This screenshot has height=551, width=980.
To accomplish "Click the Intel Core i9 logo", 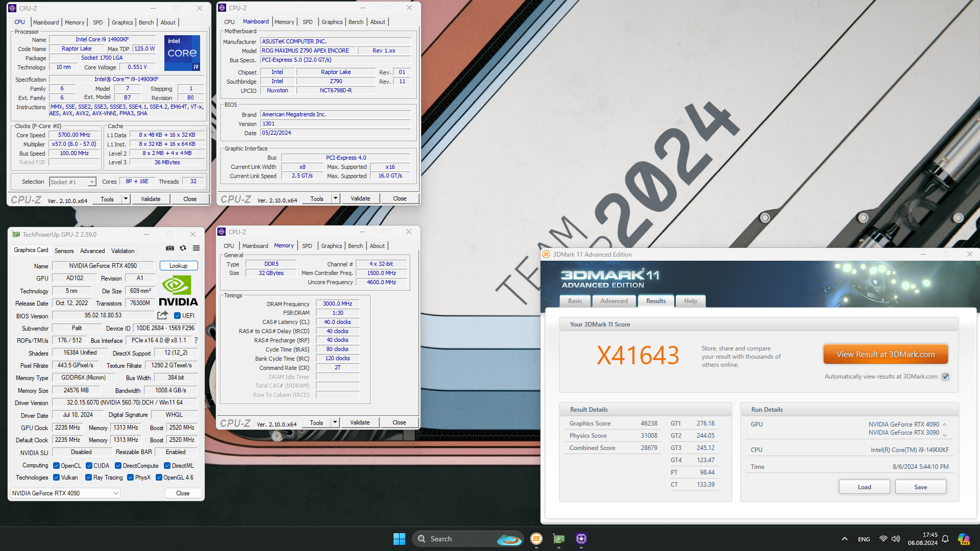I will (x=182, y=53).
